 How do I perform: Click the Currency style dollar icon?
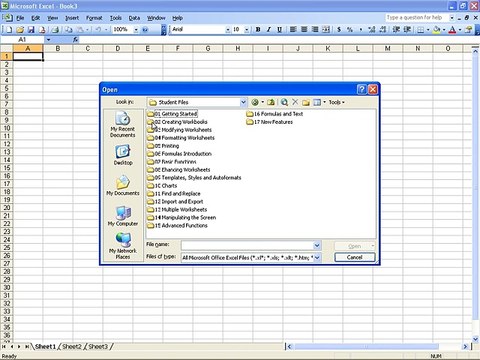click(x=339, y=30)
